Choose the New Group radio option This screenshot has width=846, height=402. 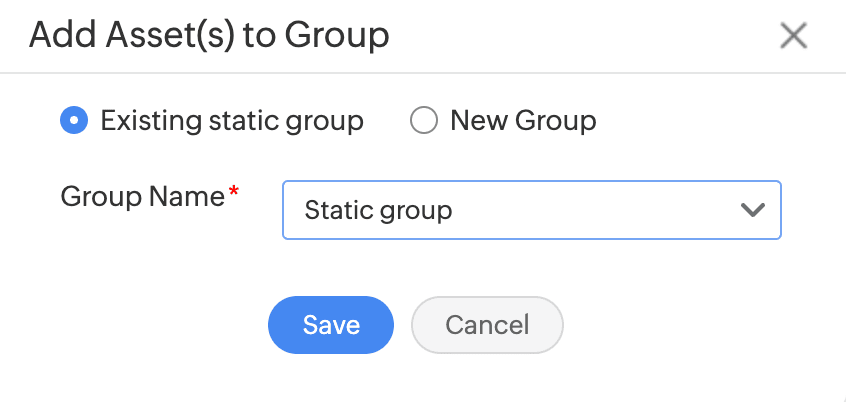tap(424, 121)
